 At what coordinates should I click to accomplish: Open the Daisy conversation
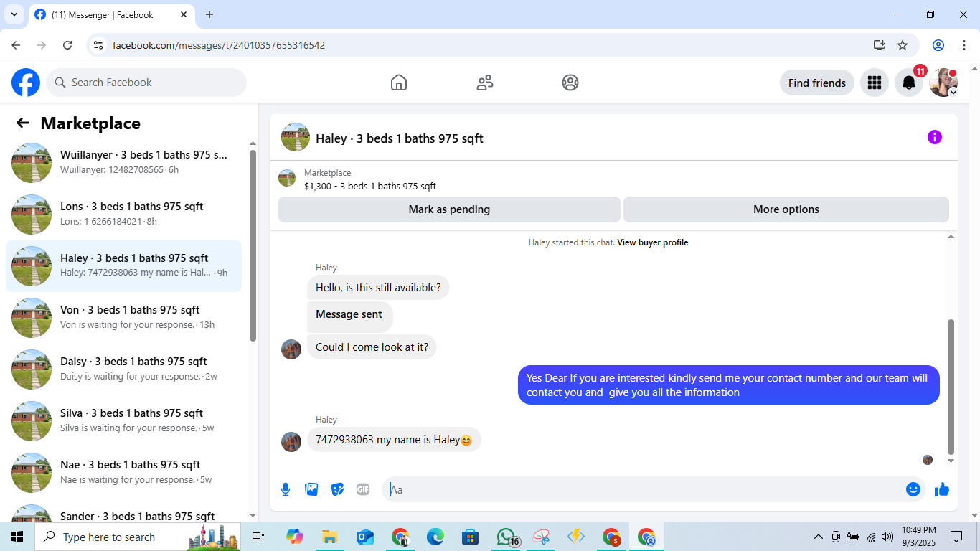[123, 369]
